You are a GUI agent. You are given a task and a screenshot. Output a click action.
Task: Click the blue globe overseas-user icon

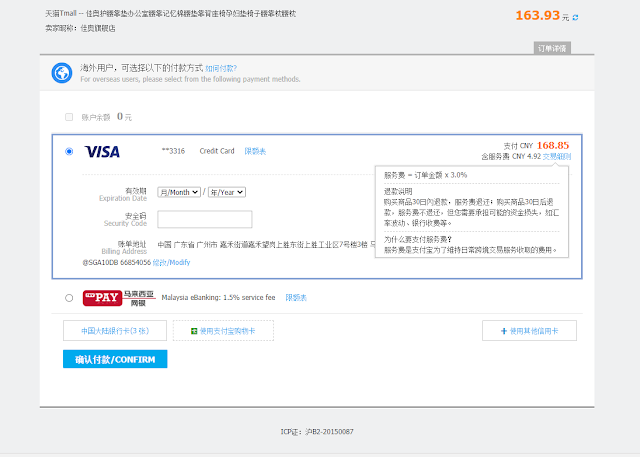(62, 73)
